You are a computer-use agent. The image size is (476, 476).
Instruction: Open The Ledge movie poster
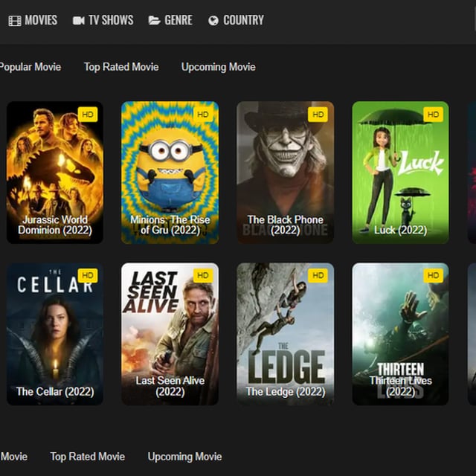click(x=286, y=334)
